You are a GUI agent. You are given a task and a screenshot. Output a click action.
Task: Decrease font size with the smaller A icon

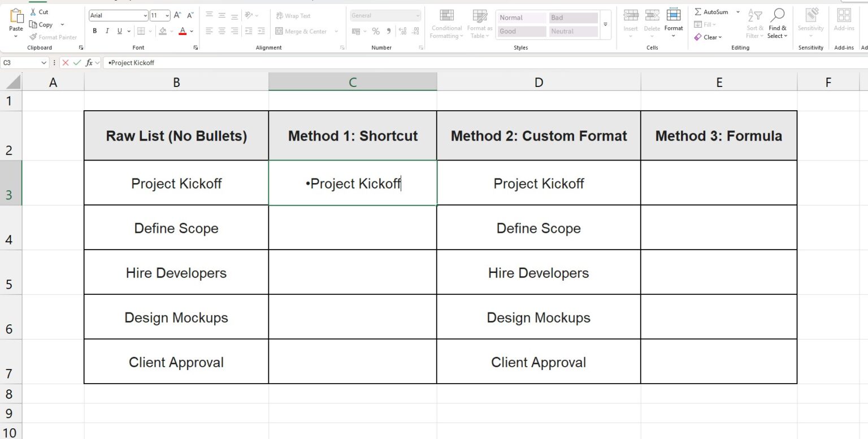pos(190,15)
